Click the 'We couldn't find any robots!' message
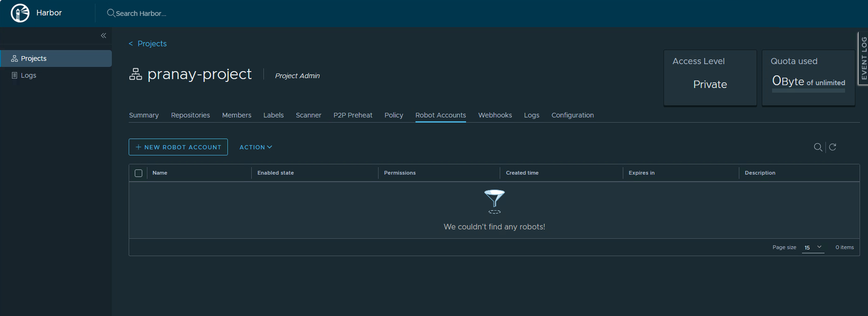 pyautogui.click(x=494, y=226)
